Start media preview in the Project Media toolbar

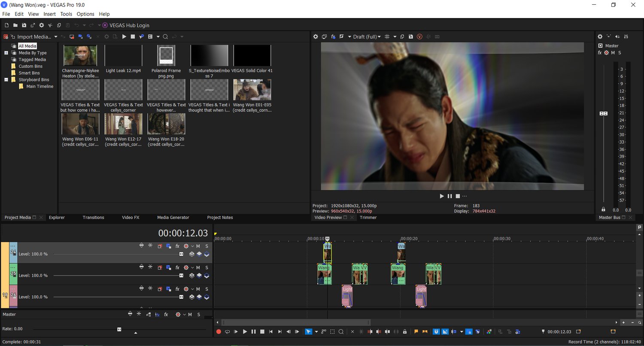point(124,37)
